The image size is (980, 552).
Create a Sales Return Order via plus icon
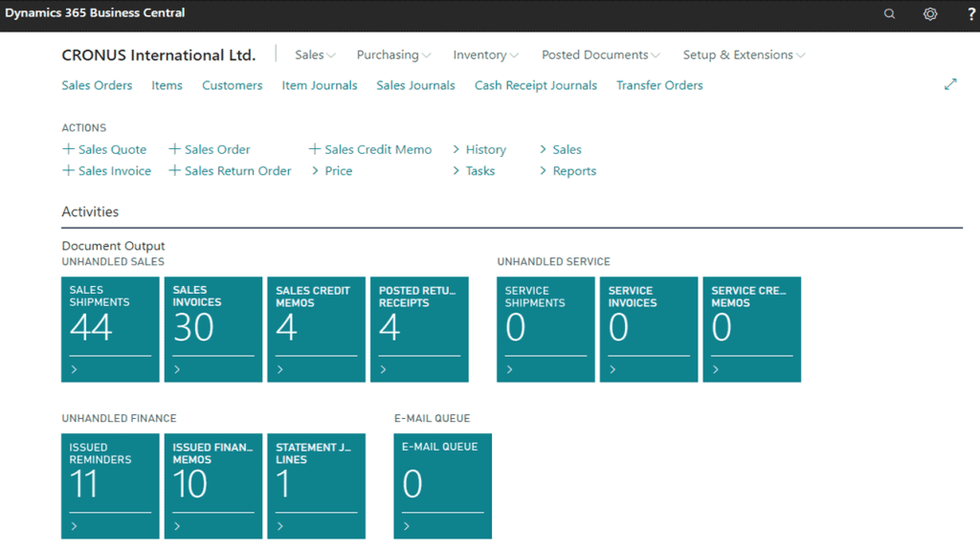(174, 170)
